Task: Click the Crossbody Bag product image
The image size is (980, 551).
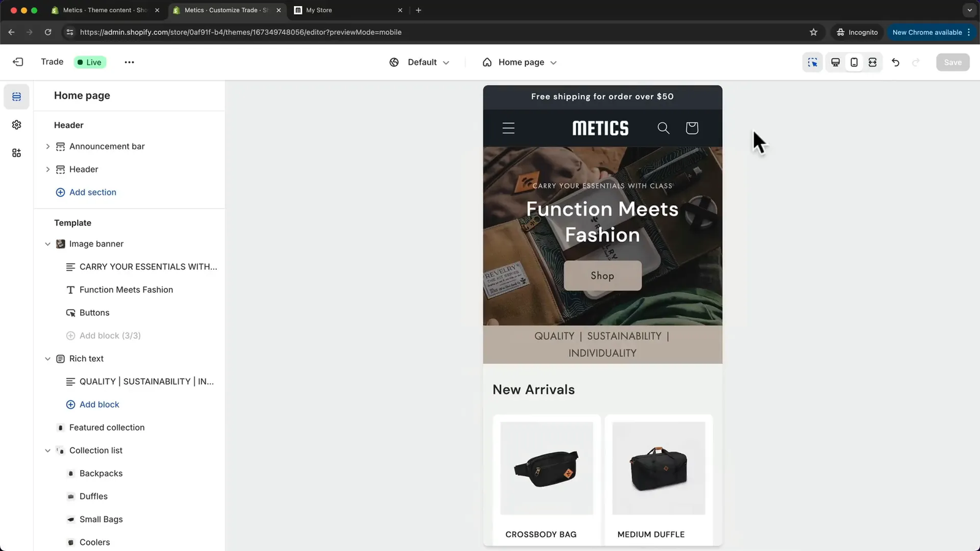Action: point(547,468)
